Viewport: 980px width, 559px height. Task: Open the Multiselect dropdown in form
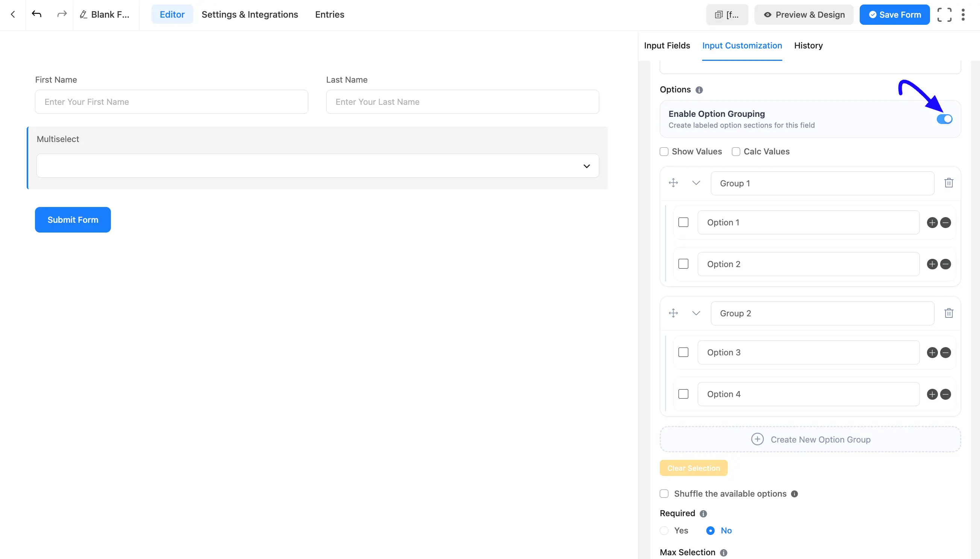pos(317,166)
